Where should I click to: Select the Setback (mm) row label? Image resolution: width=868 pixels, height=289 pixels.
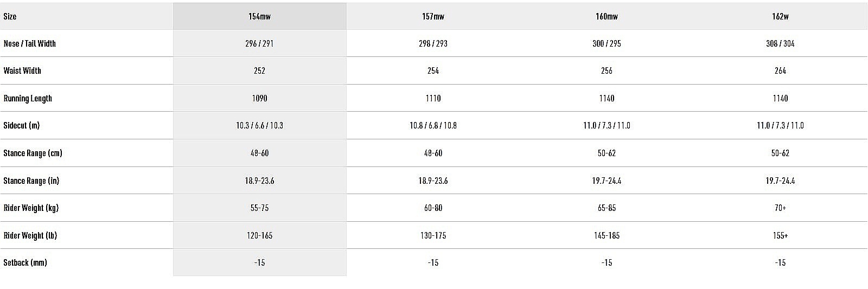(x=25, y=262)
